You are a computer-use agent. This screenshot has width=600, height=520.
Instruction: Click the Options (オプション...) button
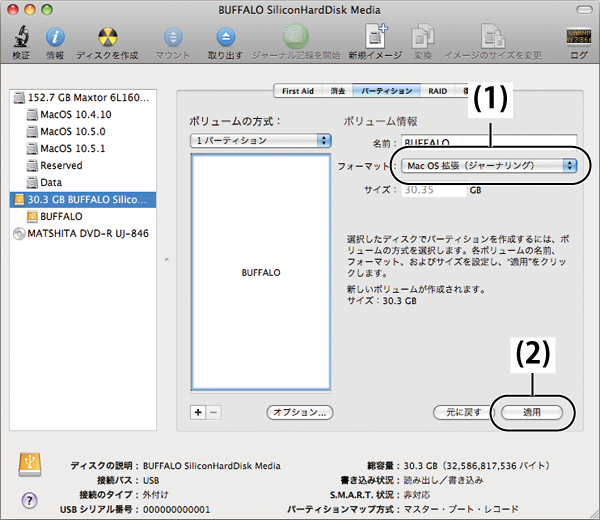click(x=300, y=412)
